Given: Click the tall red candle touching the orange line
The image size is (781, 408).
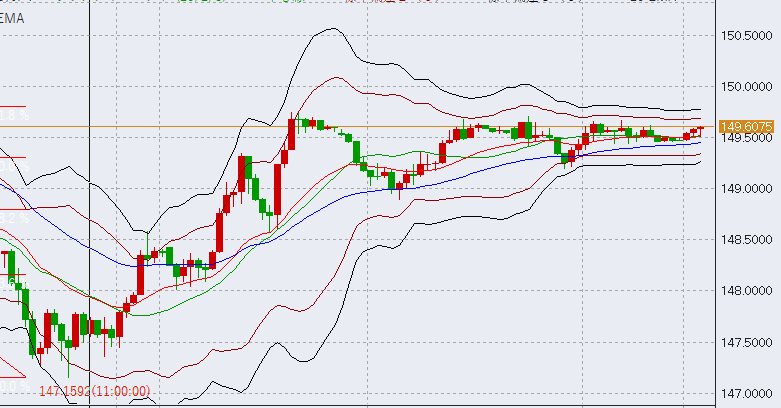Looking at the screenshot, I should [x=291, y=135].
